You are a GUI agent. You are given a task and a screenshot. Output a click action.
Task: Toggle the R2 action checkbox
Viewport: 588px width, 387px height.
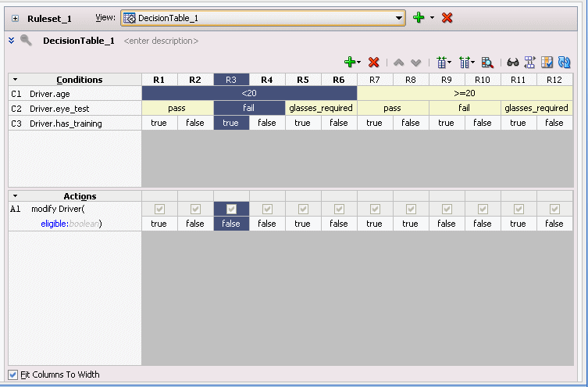point(195,209)
